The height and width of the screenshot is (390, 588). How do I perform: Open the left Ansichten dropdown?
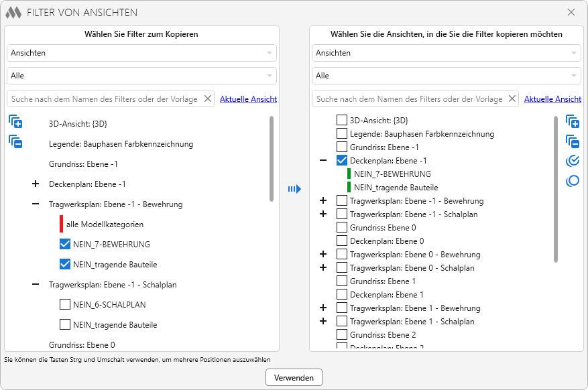click(x=141, y=53)
